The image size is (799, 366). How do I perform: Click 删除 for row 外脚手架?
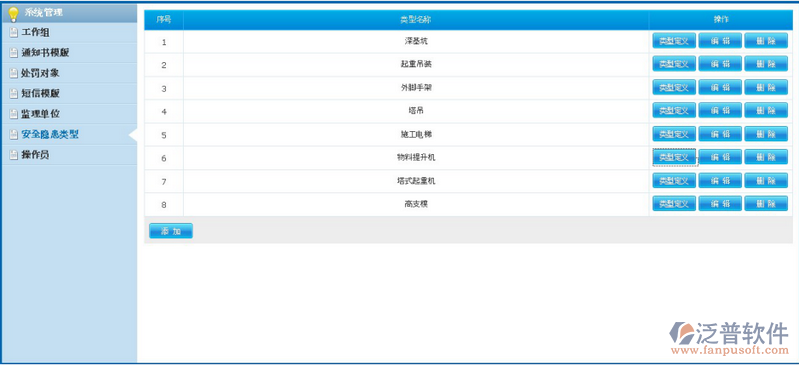[x=766, y=87]
